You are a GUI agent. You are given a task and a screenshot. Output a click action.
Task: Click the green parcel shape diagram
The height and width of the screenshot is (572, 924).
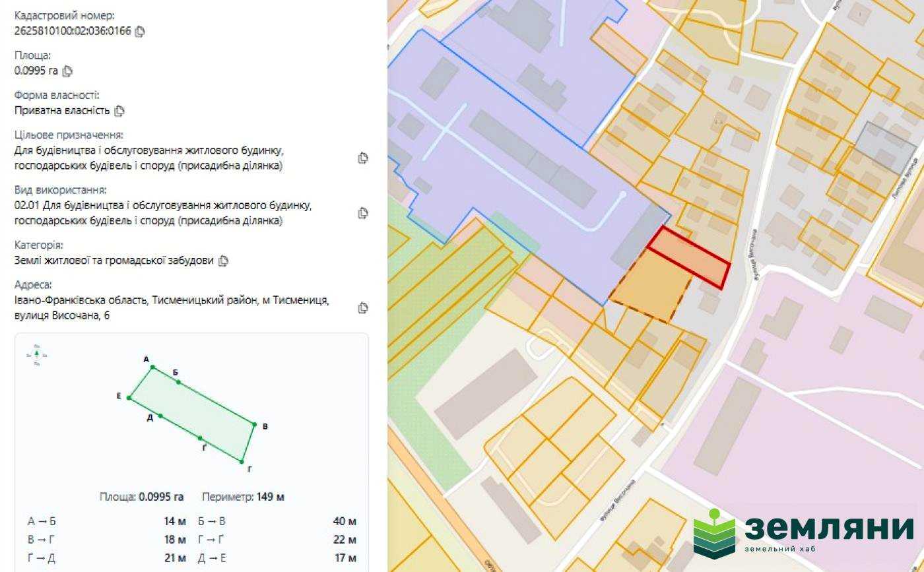pyautogui.click(x=191, y=414)
